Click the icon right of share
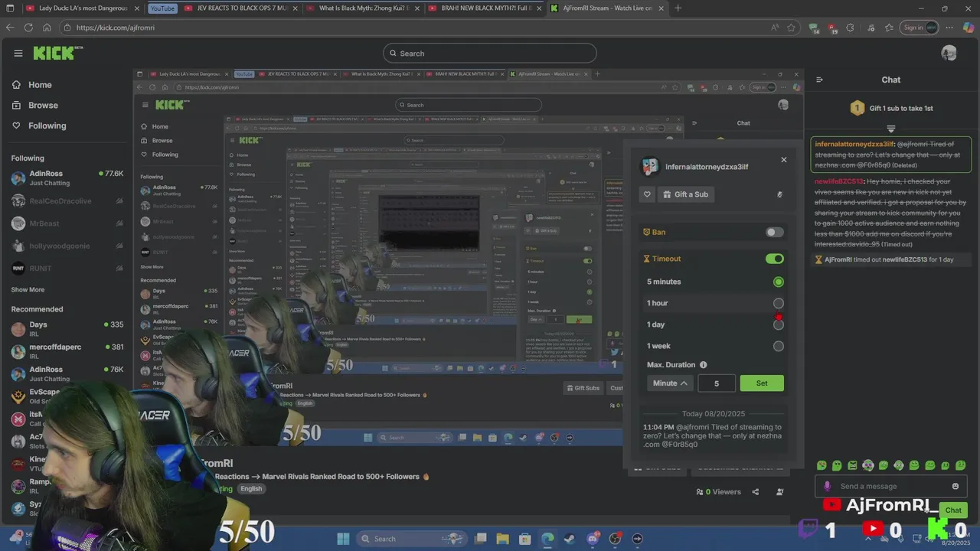Viewport: 980px width, 551px height. click(780, 492)
